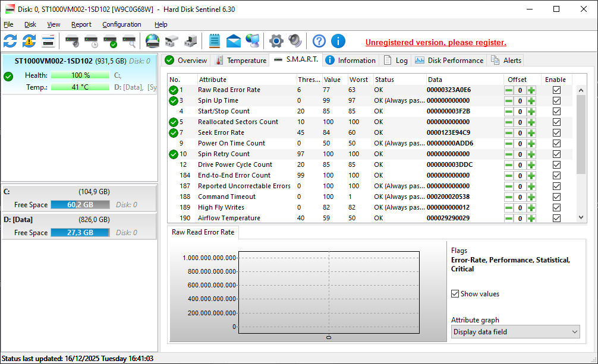Click the envelope send e-mail icon
This screenshot has height=364, width=598.
click(x=234, y=41)
